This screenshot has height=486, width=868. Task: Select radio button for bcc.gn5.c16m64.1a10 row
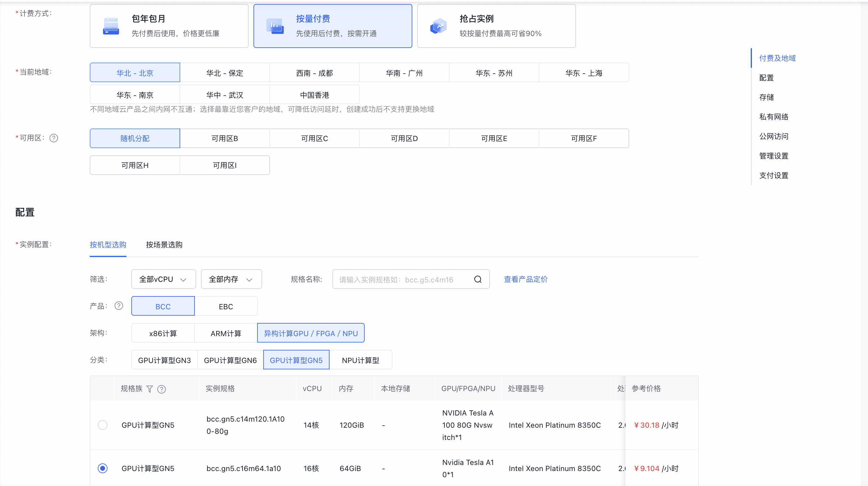click(102, 468)
